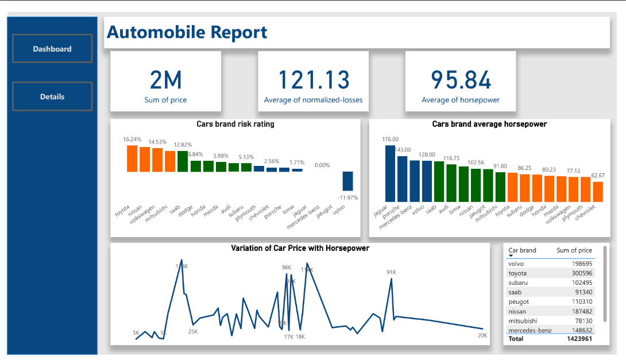
Task: Sort table by Sum of price header
Action: [x=574, y=250]
